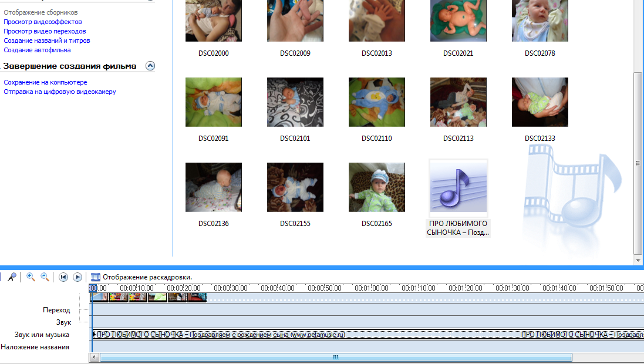Zoom in the timeline with the plus magnifier
This screenshot has height=364, width=644.
click(x=31, y=277)
